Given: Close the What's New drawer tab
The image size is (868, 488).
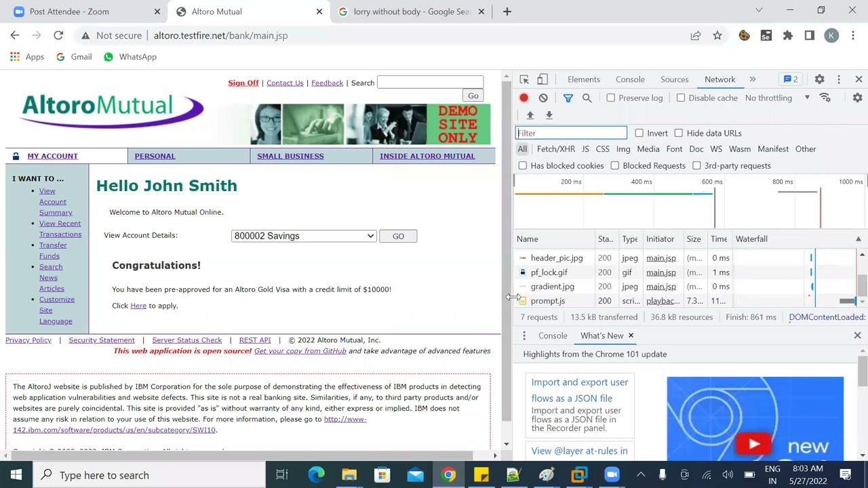Looking at the screenshot, I should pos(631,335).
